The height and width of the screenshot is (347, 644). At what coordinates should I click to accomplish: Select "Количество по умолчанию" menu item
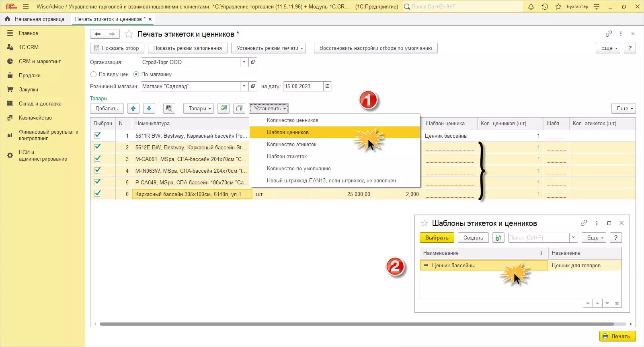pos(299,169)
